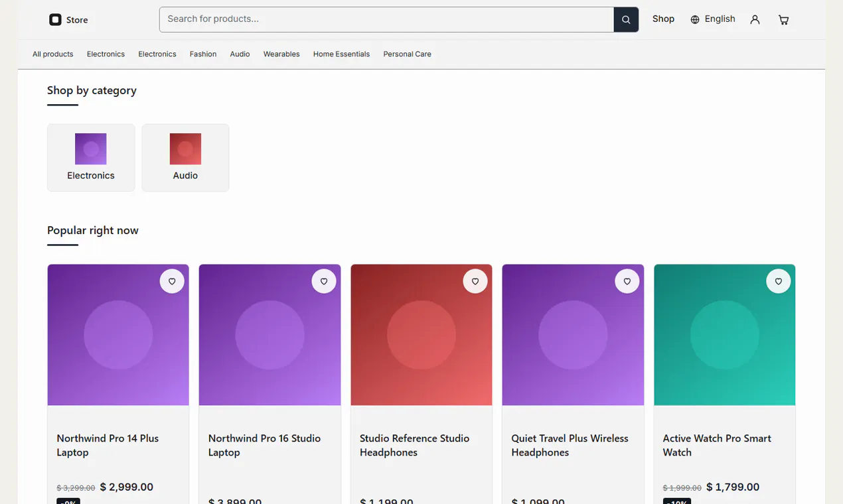Toggle heart on Studio Reference Studio Headphones

tap(475, 281)
